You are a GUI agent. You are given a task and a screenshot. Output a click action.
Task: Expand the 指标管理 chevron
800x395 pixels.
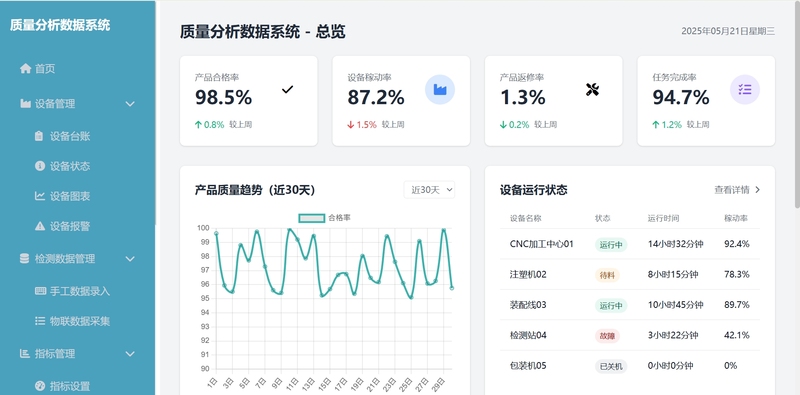[130, 354]
